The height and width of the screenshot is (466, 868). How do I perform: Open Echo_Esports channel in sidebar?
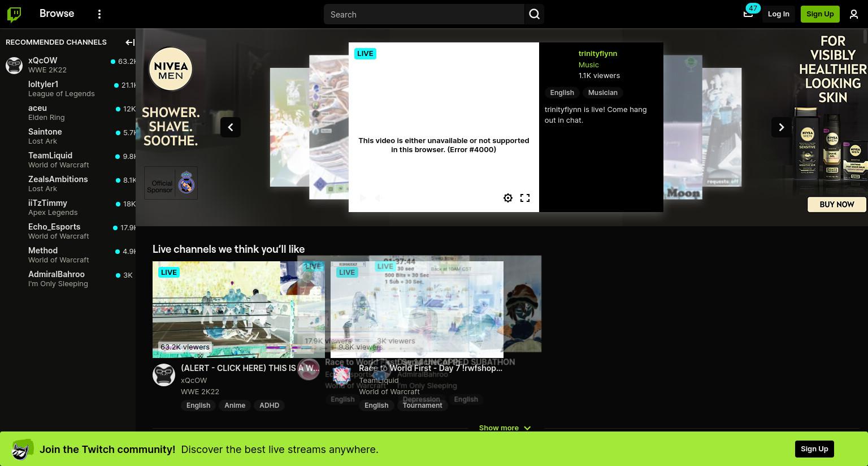(x=68, y=231)
